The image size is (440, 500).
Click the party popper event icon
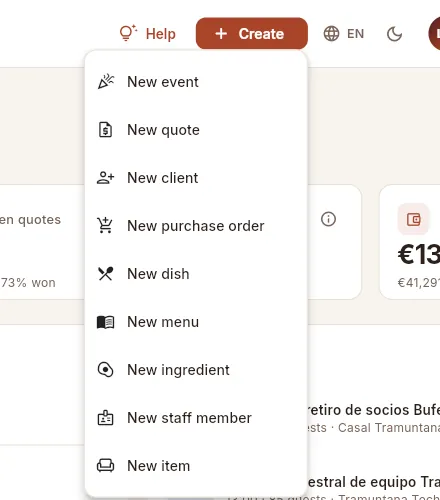pos(106,82)
